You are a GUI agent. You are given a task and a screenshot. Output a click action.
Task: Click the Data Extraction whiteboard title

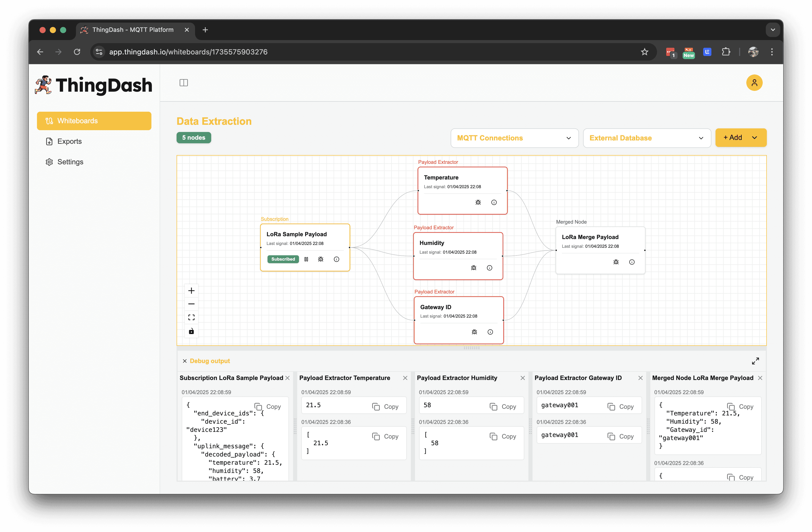click(214, 121)
